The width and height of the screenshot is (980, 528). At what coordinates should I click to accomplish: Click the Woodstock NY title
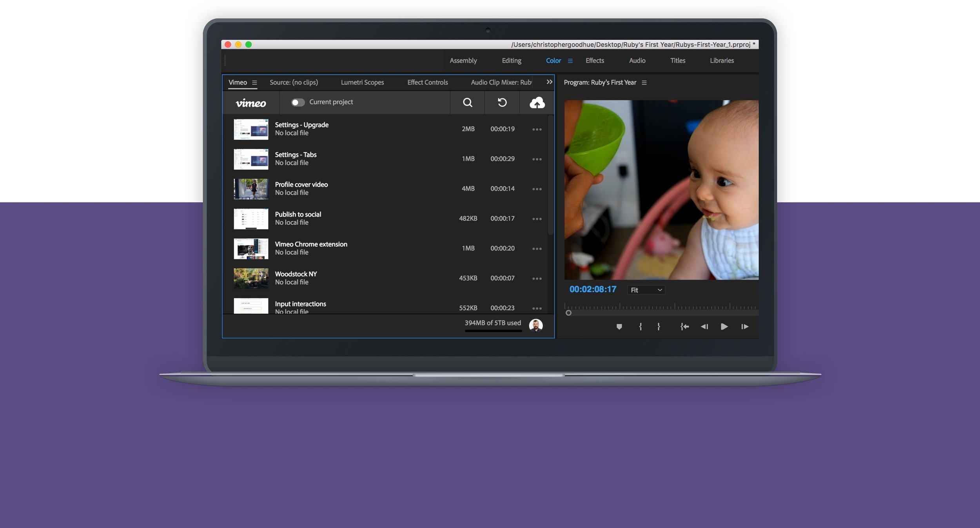[x=296, y=274]
